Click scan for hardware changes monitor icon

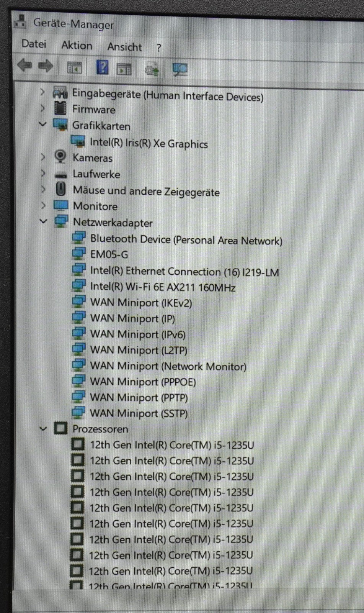[x=180, y=70]
